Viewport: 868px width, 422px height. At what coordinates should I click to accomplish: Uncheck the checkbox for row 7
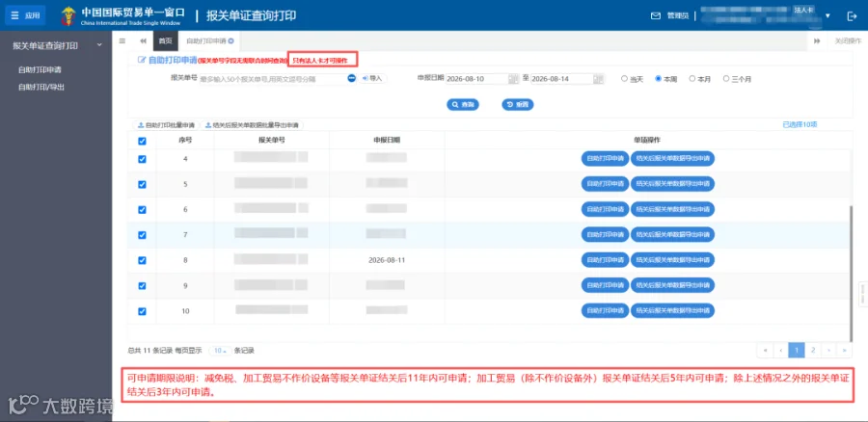(142, 235)
